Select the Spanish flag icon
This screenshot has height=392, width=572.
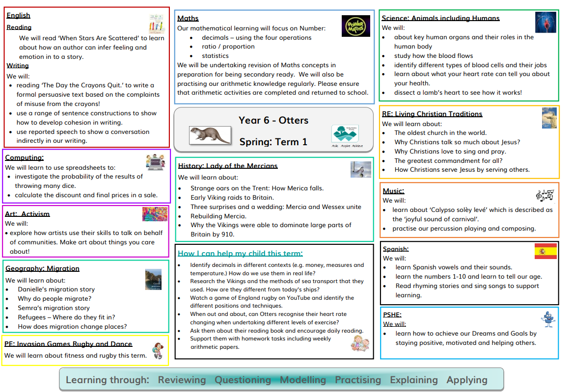click(545, 251)
